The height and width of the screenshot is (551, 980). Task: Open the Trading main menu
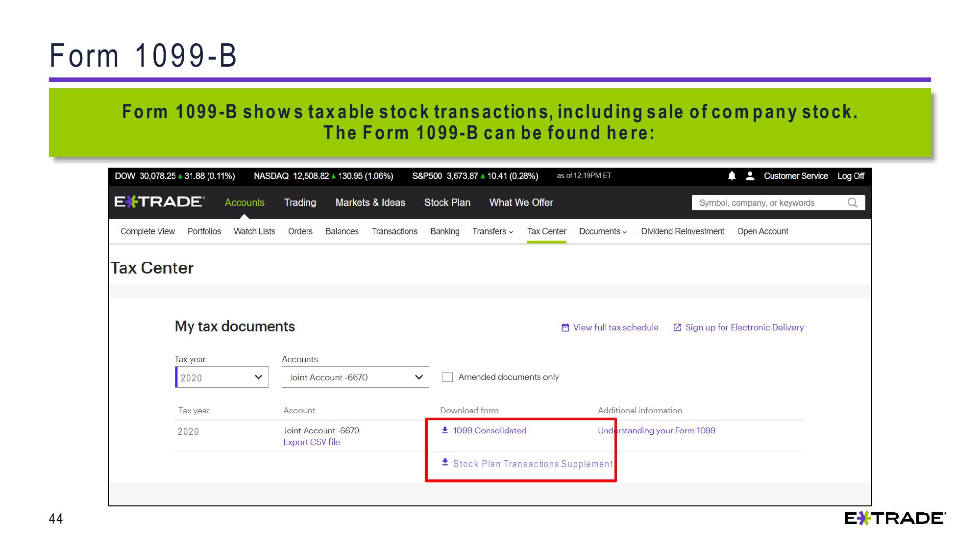pos(300,202)
